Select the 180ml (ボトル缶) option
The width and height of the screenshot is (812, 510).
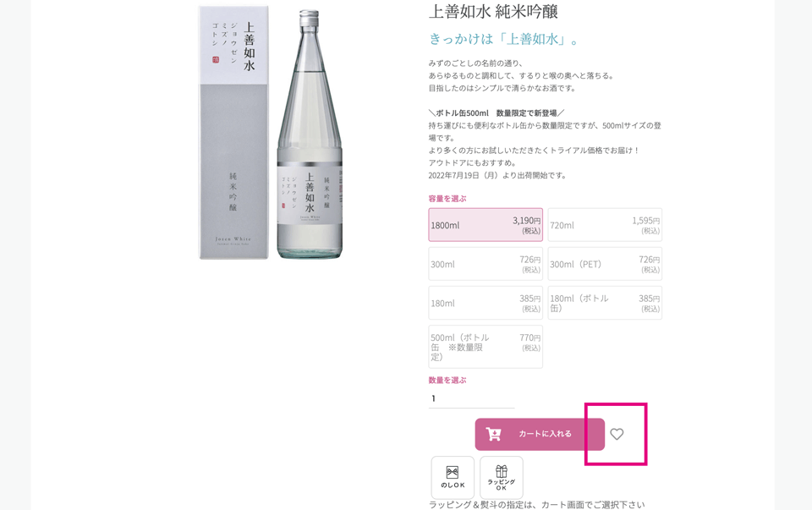point(605,303)
